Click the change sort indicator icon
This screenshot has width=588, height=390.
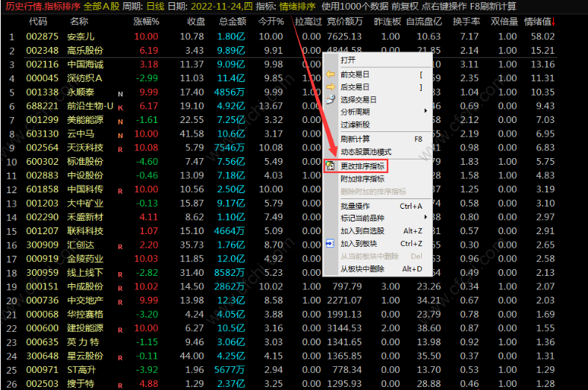pyautogui.click(x=330, y=166)
